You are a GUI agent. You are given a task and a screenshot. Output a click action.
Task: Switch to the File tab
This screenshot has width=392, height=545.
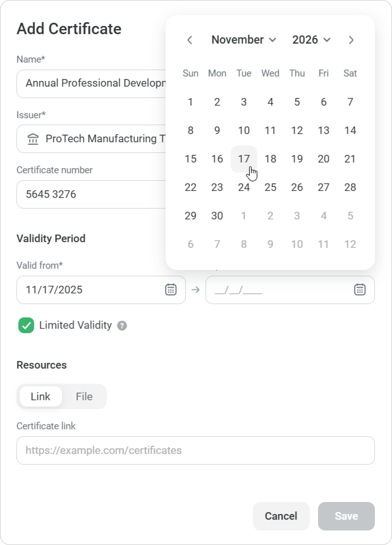(x=84, y=396)
